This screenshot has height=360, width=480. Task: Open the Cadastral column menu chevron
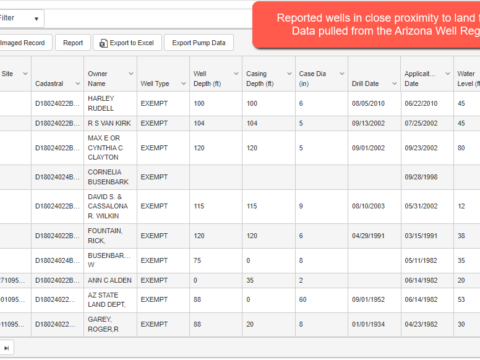78,84
